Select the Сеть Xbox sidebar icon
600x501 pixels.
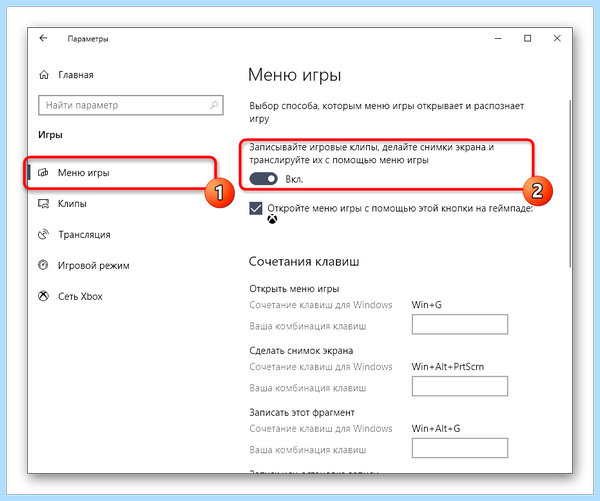(x=43, y=296)
